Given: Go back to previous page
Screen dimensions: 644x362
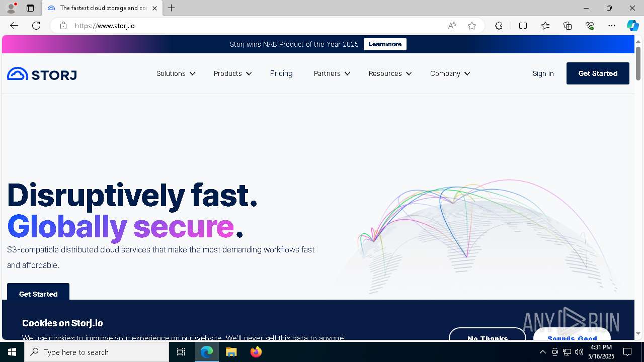Looking at the screenshot, I should [x=14, y=26].
